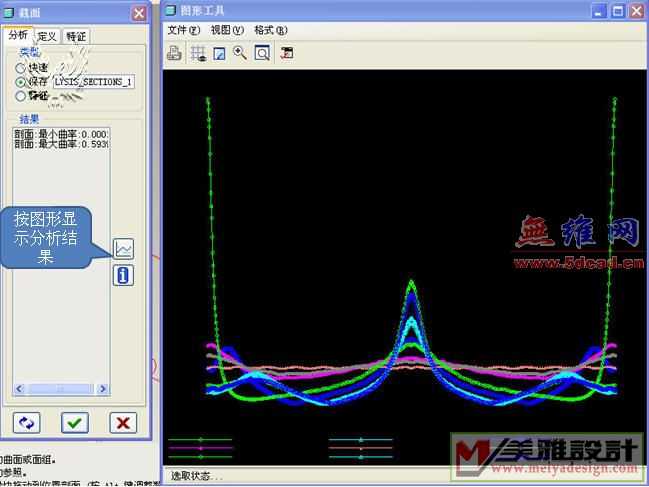
Task: Select the 快速 radio button
Action: coord(20,68)
